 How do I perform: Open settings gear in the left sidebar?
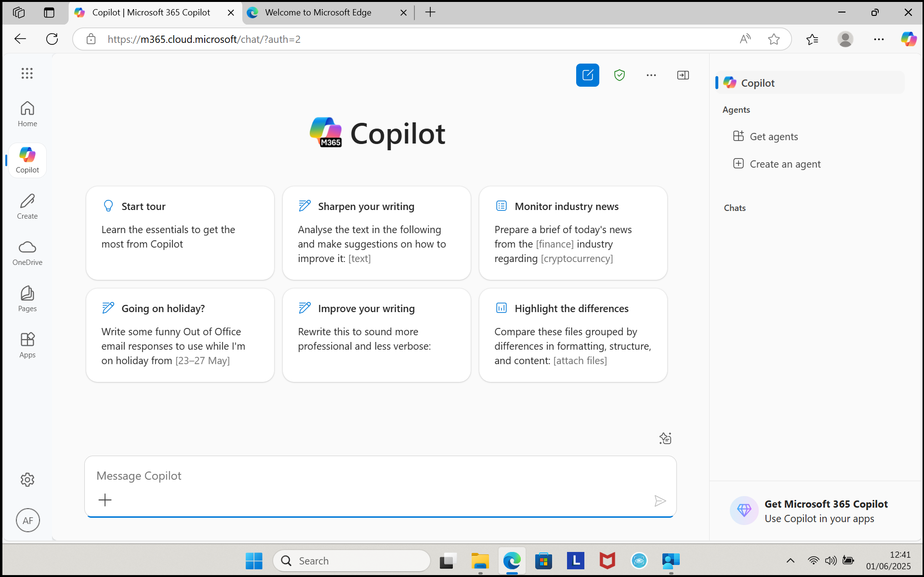pos(27,479)
